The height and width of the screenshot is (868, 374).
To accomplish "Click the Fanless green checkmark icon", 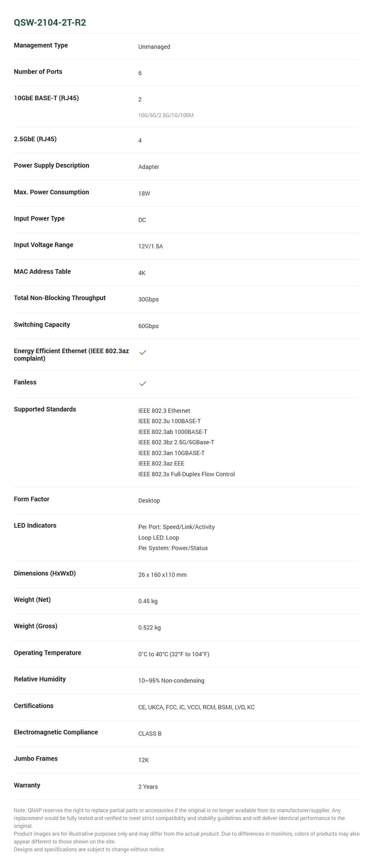I will pyautogui.click(x=143, y=383).
